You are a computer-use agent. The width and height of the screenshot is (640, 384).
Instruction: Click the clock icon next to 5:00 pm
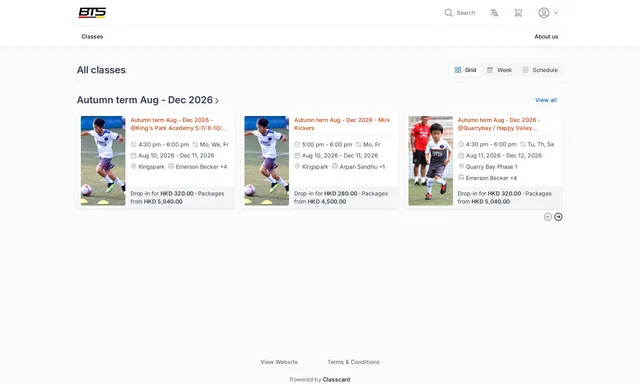[297, 144]
